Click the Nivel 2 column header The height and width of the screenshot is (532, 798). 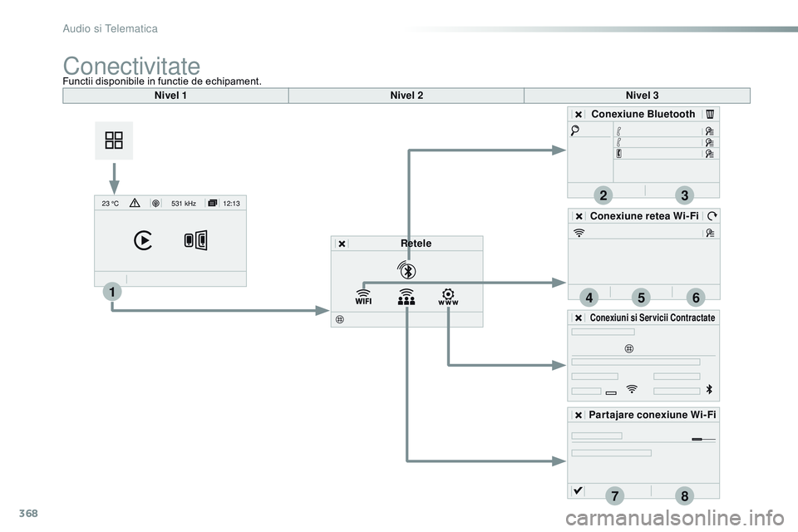click(406, 96)
